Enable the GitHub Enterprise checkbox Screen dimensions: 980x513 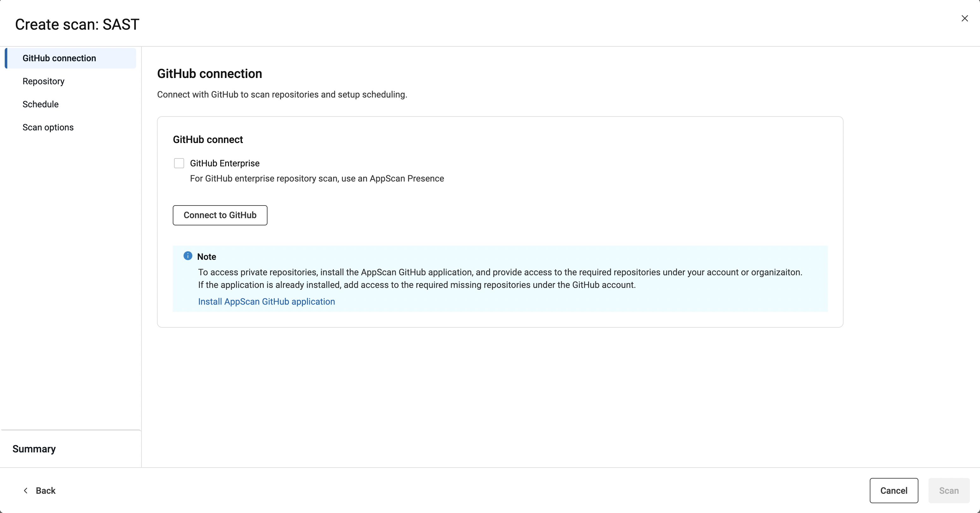tap(179, 163)
